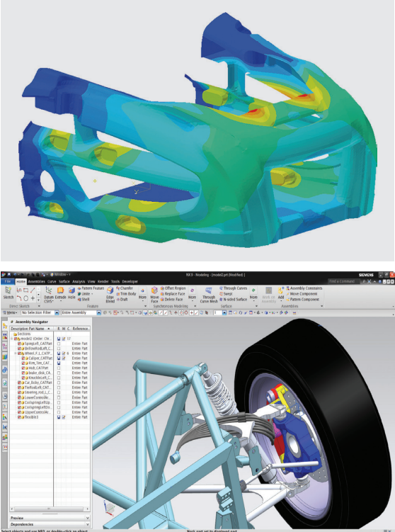Click the navigator horizontal scrollbar
The image size is (395, 532).
tap(50, 509)
